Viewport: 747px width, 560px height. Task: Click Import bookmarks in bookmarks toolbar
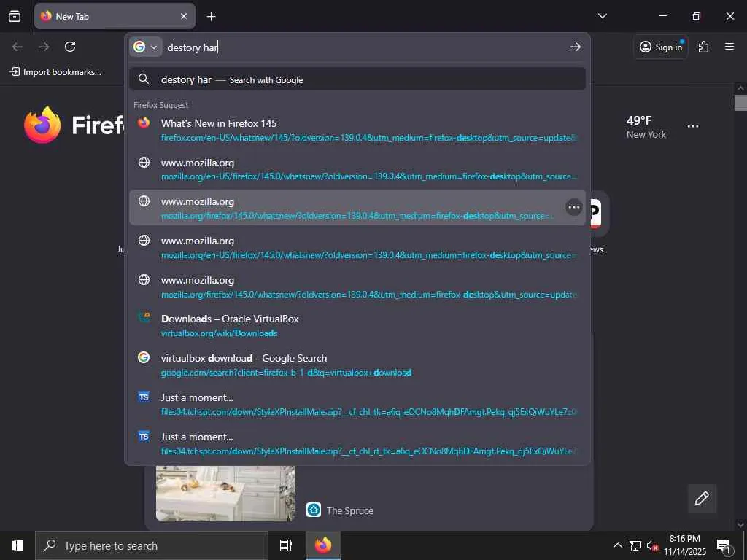55,72
